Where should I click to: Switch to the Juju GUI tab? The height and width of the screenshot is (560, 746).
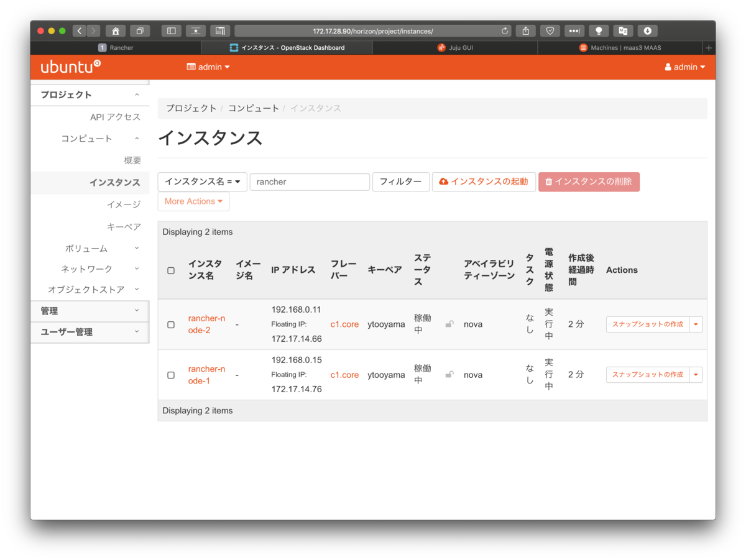coord(455,48)
